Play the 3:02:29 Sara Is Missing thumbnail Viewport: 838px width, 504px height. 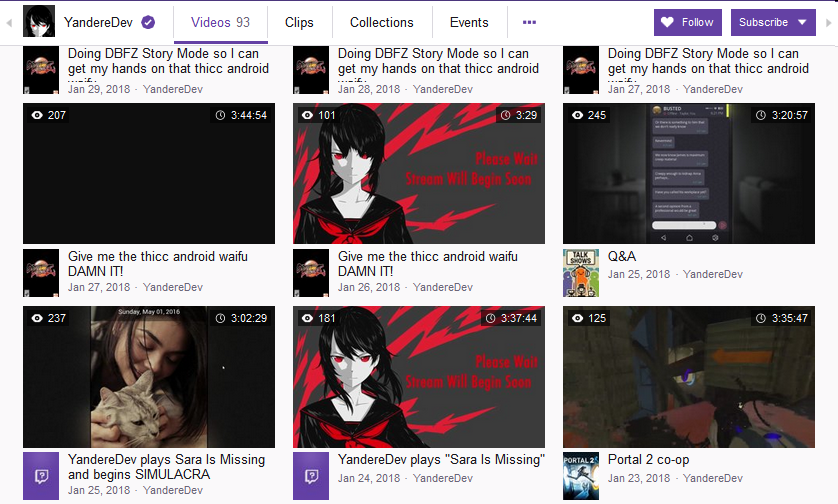(x=149, y=377)
